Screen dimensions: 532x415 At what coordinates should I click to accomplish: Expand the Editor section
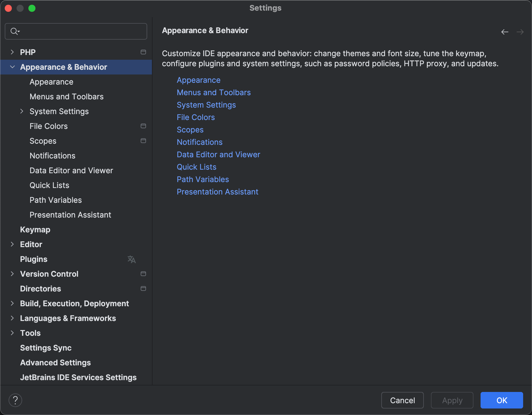pyautogui.click(x=12, y=244)
